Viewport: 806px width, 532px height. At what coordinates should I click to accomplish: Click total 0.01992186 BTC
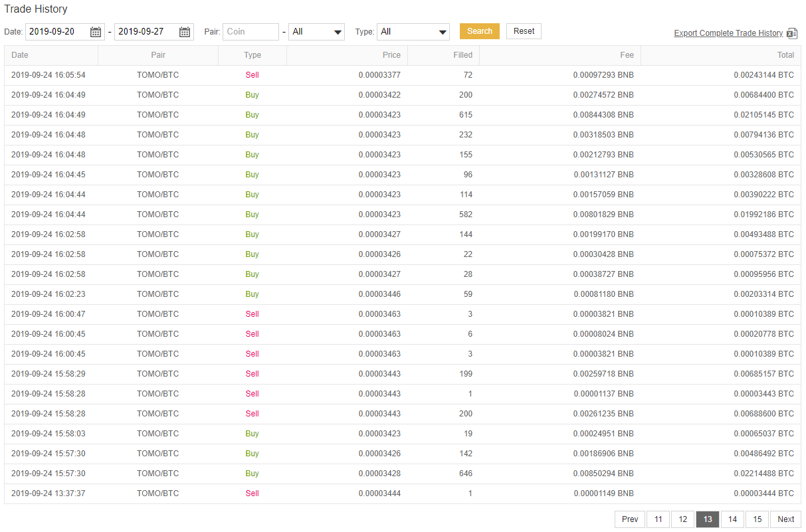[x=764, y=215]
